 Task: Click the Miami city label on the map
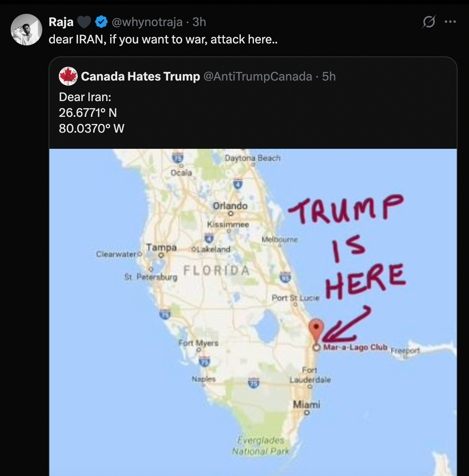pos(306,405)
